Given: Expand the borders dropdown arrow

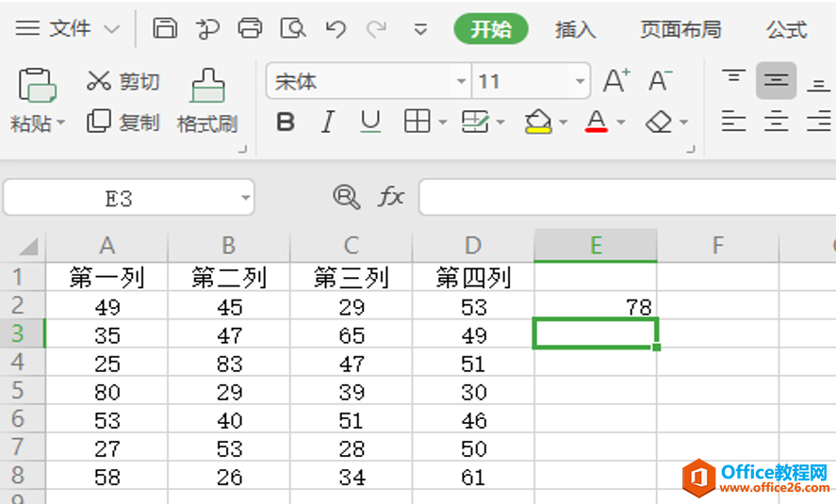Looking at the screenshot, I should pos(443,122).
